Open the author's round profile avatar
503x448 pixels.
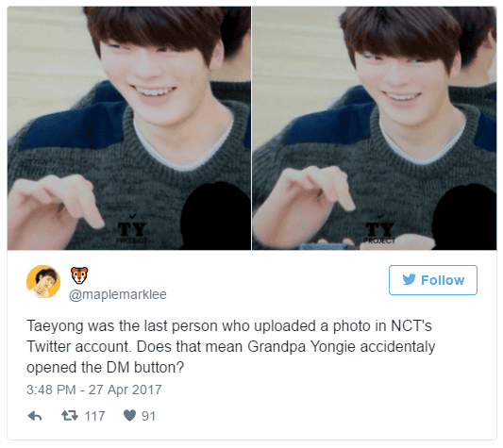pyautogui.click(x=43, y=282)
